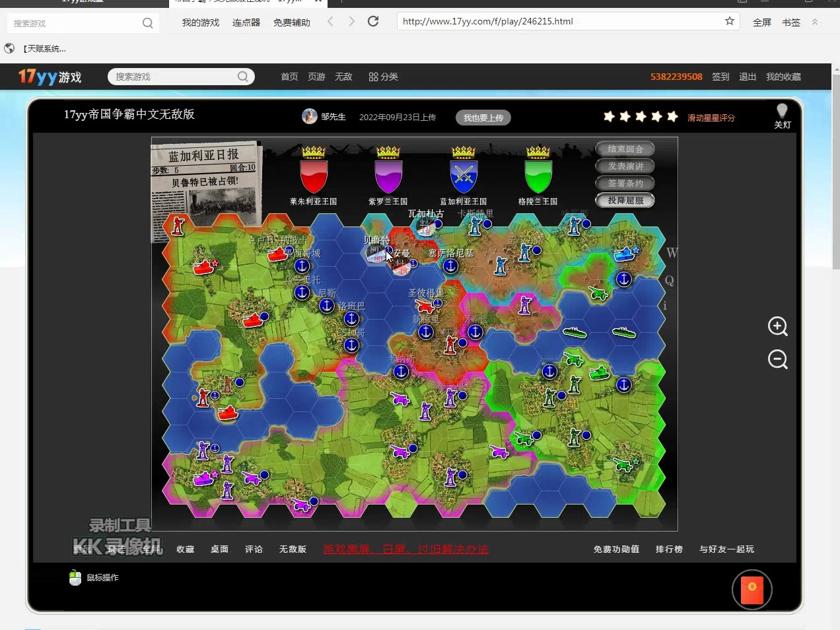Rate the game with the fifth star
The width and height of the screenshot is (840, 630).
(672, 117)
